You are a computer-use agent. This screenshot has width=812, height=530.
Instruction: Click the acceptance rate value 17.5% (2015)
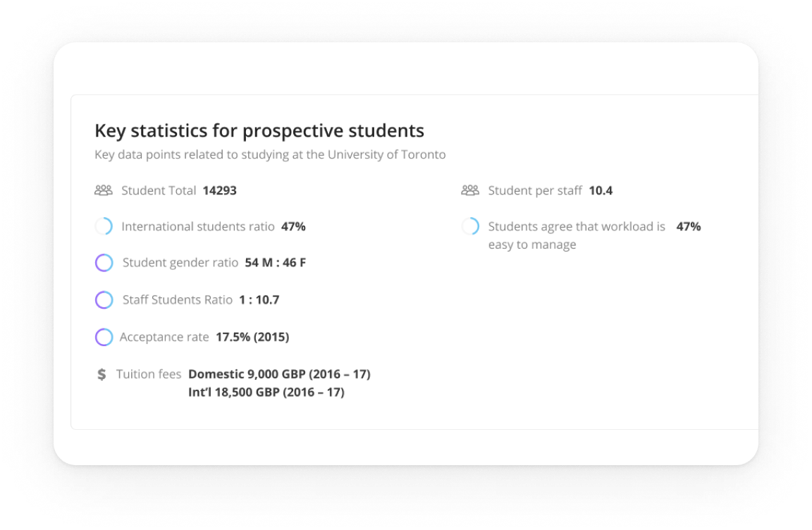point(252,337)
